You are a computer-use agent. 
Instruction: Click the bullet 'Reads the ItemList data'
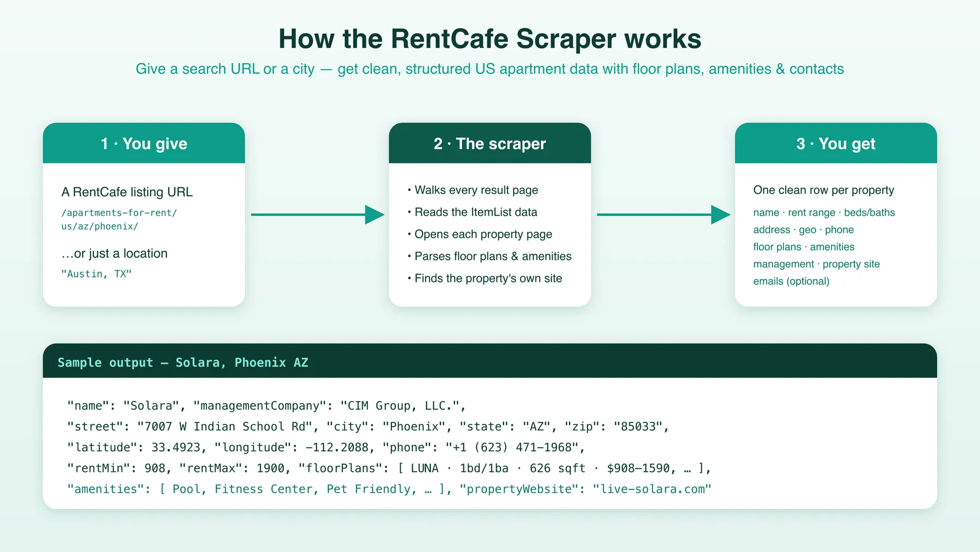(x=472, y=212)
